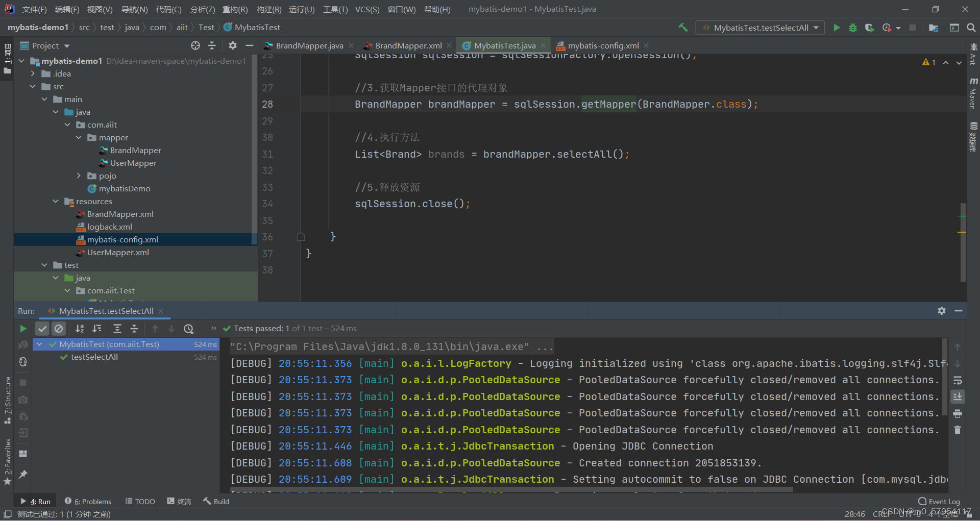Run MybatisTest.testSelectAll with green play button

(837, 28)
